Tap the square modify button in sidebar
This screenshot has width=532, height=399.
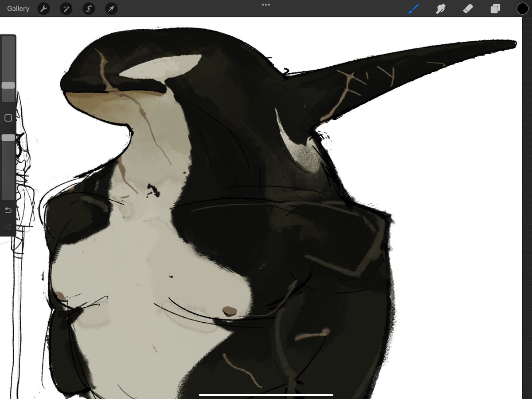(8, 118)
